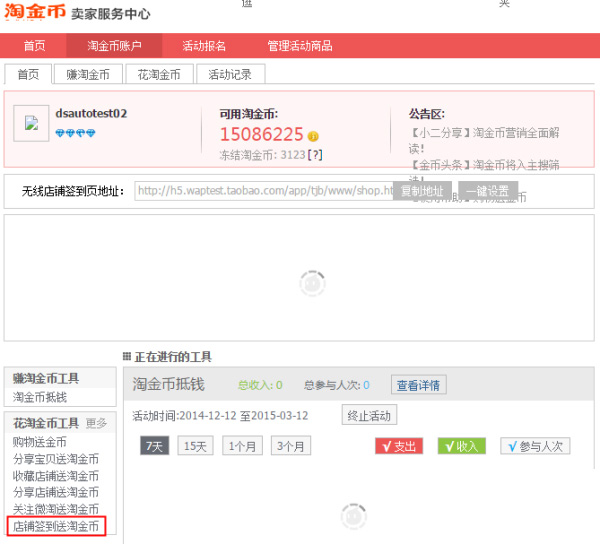Screen dimensions: 600x544
Task: Open the [?] help for 冻结淘金币
Action: click(315, 155)
